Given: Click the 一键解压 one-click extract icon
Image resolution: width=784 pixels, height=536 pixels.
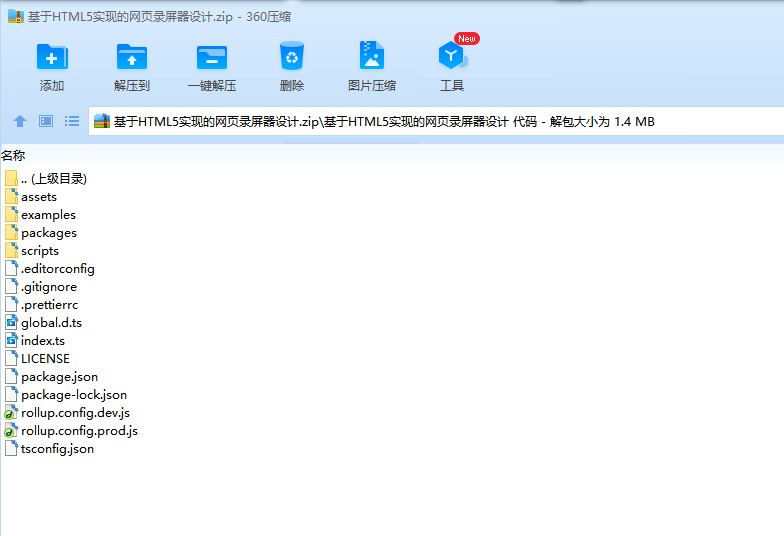Looking at the screenshot, I should tap(212, 57).
